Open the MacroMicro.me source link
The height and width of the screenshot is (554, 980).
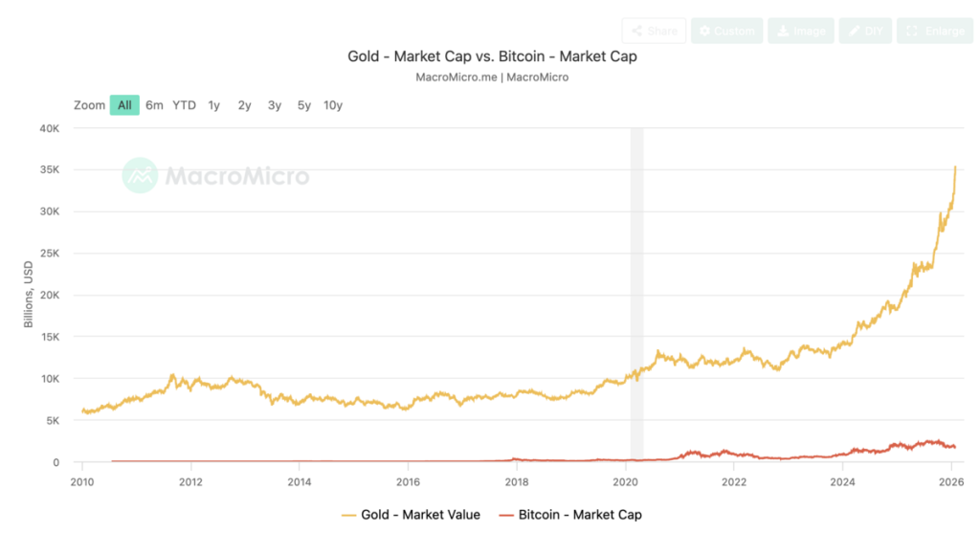457,78
